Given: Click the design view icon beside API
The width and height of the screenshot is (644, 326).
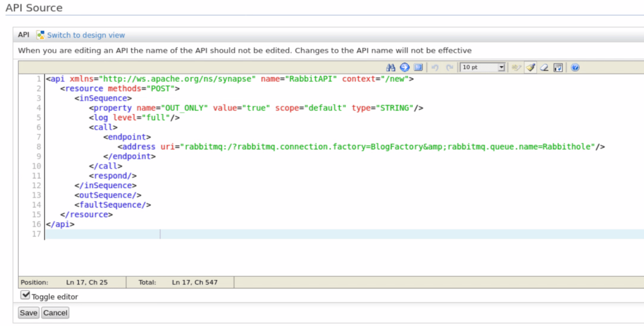Looking at the screenshot, I should (40, 35).
